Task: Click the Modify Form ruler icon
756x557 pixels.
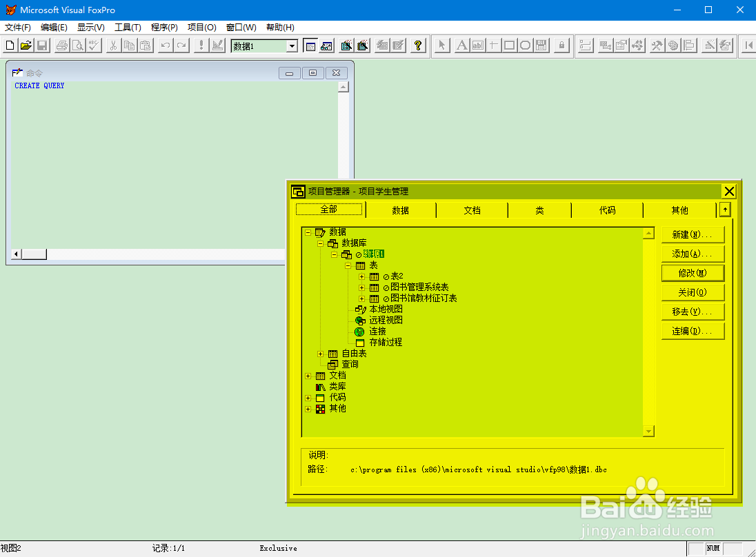Action: (x=218, y=45)
